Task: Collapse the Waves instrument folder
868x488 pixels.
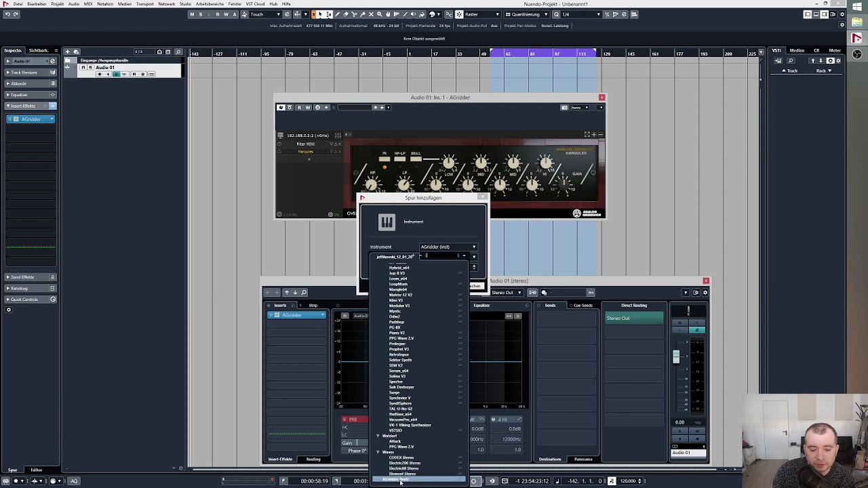Action: [378, 452]
